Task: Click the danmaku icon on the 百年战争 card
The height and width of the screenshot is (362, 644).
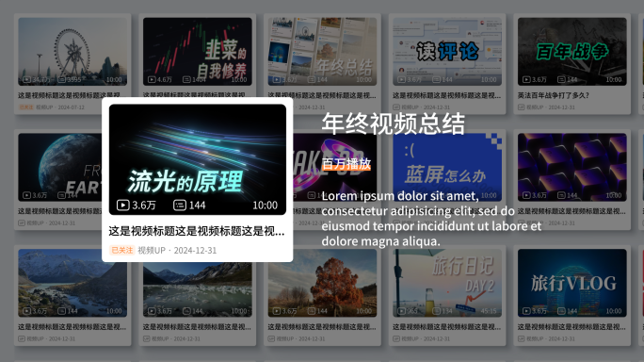Action: 561,79
